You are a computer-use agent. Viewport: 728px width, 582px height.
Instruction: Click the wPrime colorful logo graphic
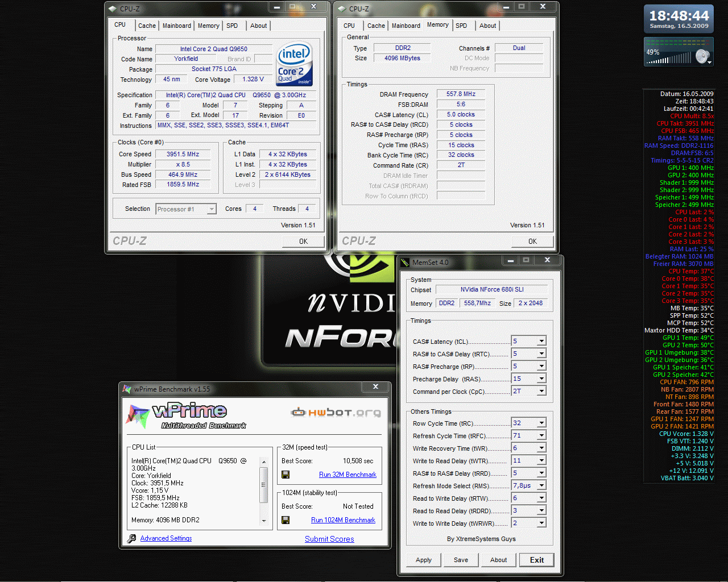(x=138, y=416)
